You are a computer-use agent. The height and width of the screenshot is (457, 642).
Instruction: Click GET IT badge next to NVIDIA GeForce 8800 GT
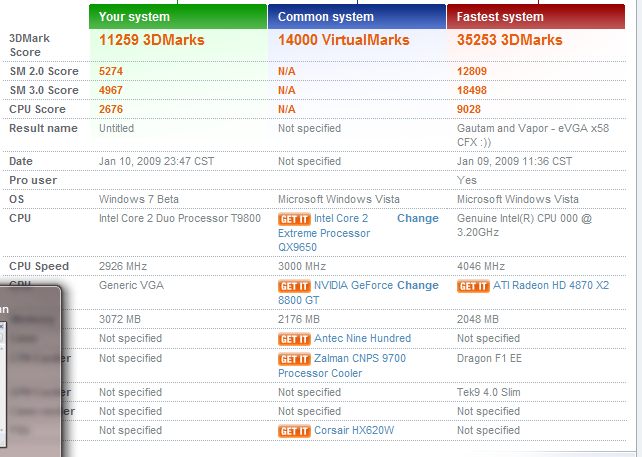pyautogui.click(x=294, y=286)
